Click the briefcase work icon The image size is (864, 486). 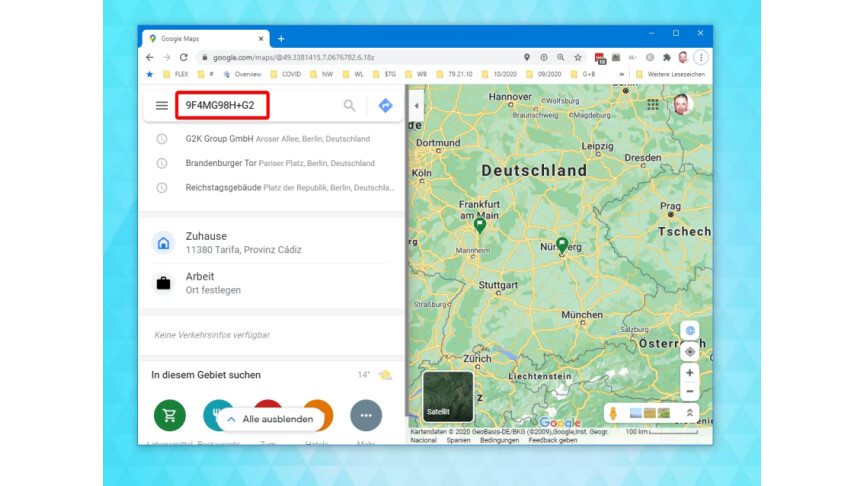[x=163, y=283]
